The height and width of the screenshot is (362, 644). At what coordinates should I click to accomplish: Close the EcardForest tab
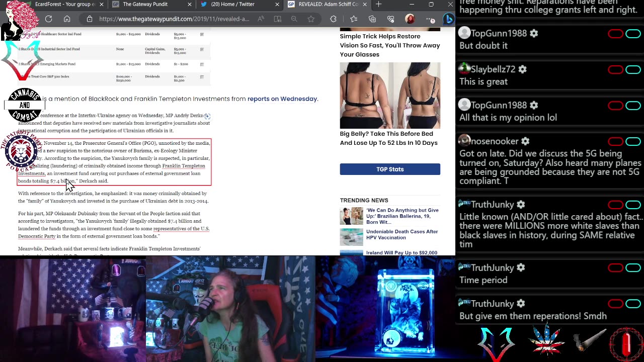(102, 5)
